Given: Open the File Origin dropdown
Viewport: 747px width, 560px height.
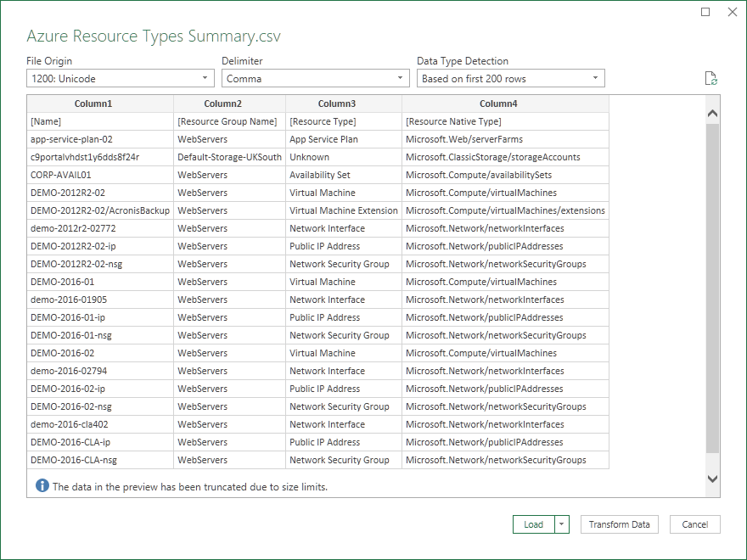Looking at the screenshot, I should pos(121,79).
